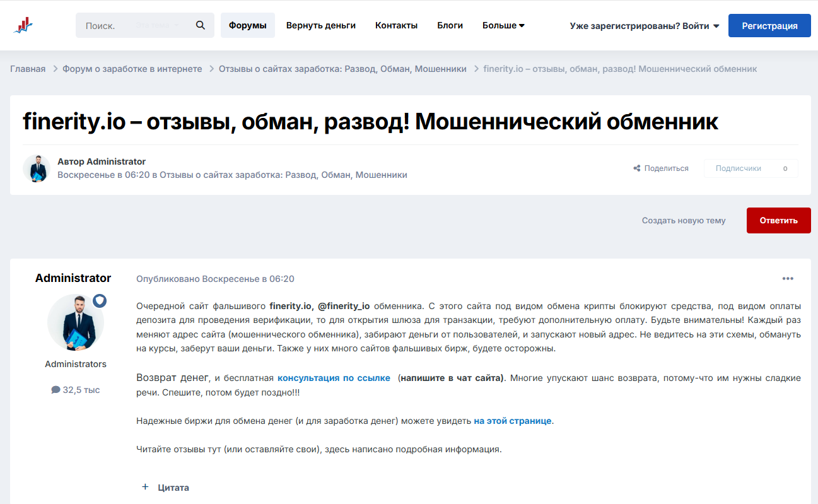818x504 pixels.
Task: Click the follower count 0
Action: (x=785, y=168)
